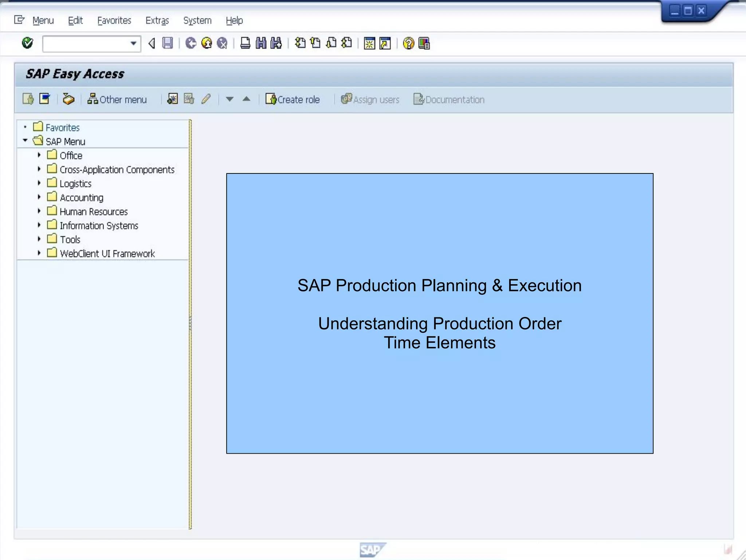Expand the Accounting folder node
The width and height of the screenshot is (746, 560).
pyautogui.click(x=39, y=197)
